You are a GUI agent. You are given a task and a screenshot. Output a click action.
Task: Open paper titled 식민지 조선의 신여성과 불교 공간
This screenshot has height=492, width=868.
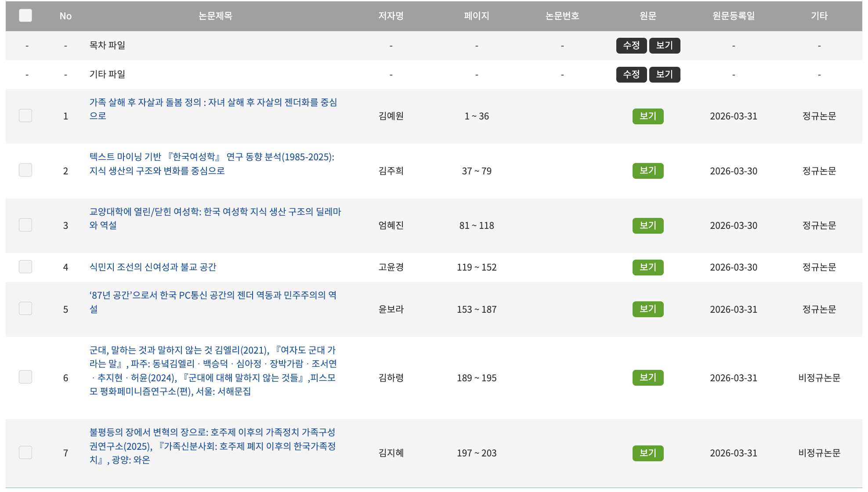[x=153, y=267]
